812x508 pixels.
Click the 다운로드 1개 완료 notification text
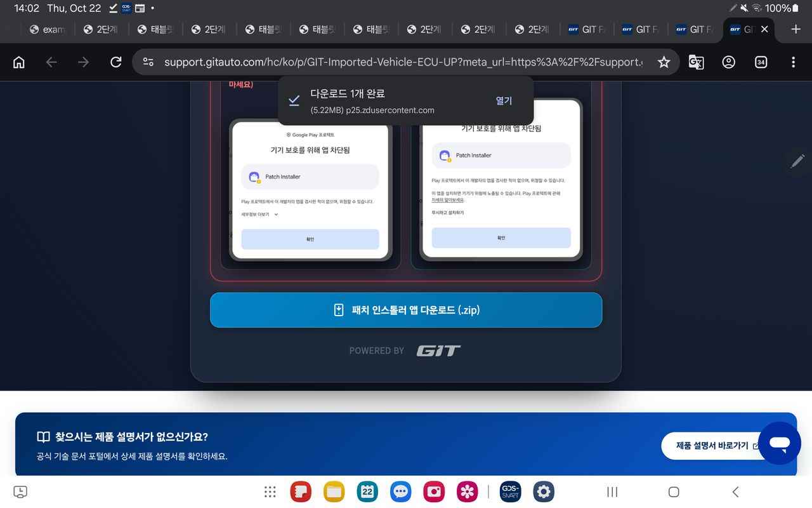348,93
